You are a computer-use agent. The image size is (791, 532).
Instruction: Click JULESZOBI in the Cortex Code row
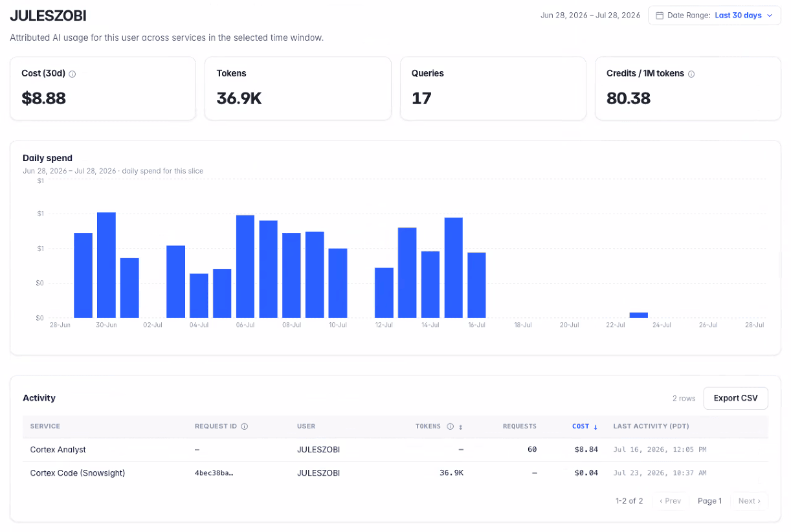tap(318, 473)
